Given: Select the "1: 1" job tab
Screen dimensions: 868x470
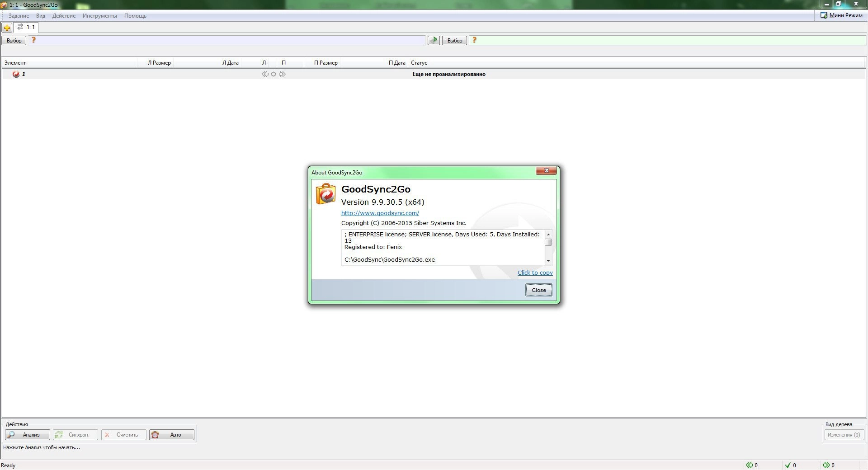Looking at the screenshot, I should pyautogui.click(x=26, y=27).
